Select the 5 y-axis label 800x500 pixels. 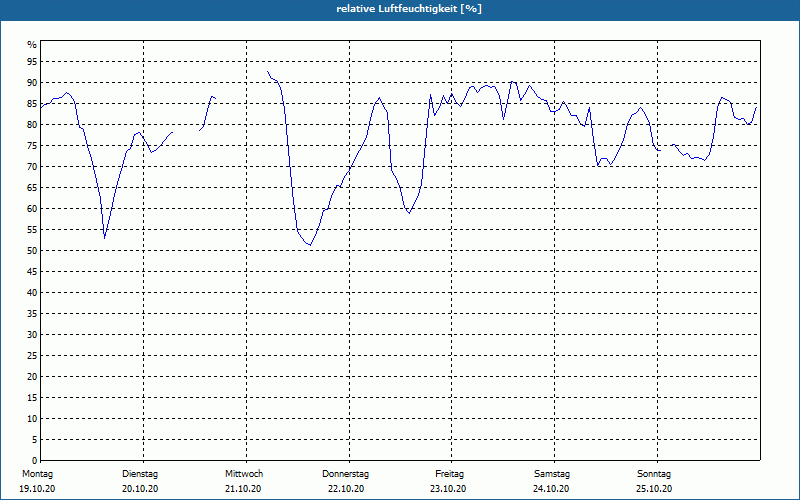point(35,439)
